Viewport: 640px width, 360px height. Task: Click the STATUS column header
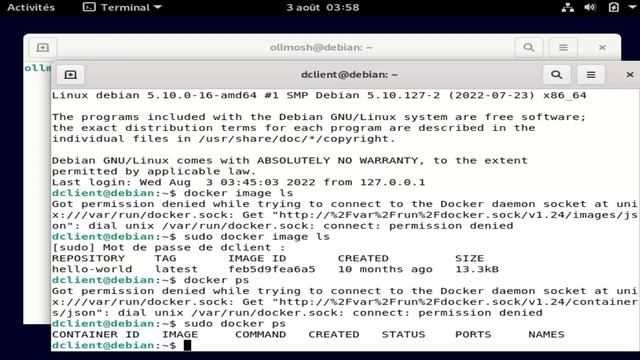(x=403, y=334)
